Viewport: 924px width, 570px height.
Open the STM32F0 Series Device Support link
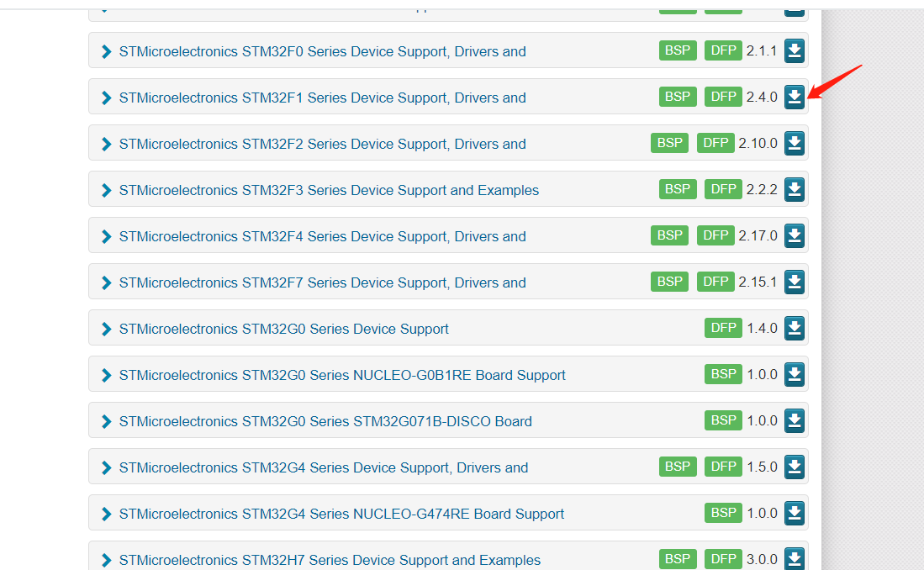(x=322, y=52)
